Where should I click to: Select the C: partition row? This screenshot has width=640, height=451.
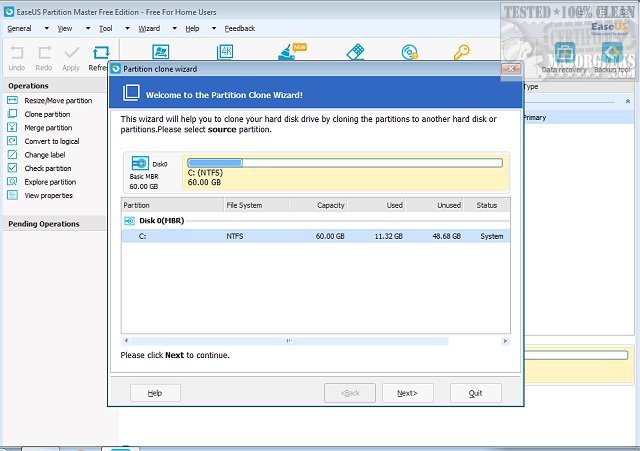coord(316,236)
